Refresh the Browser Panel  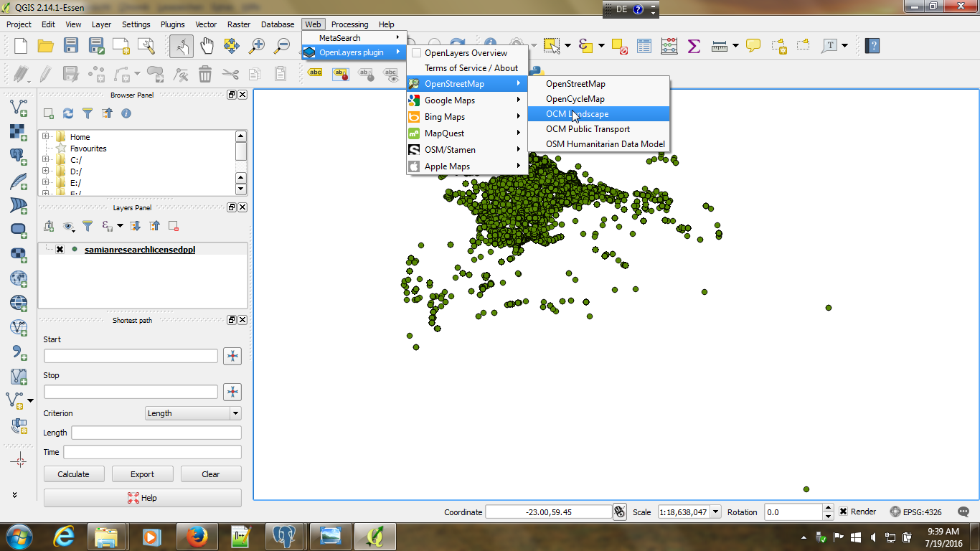point(68,113)
